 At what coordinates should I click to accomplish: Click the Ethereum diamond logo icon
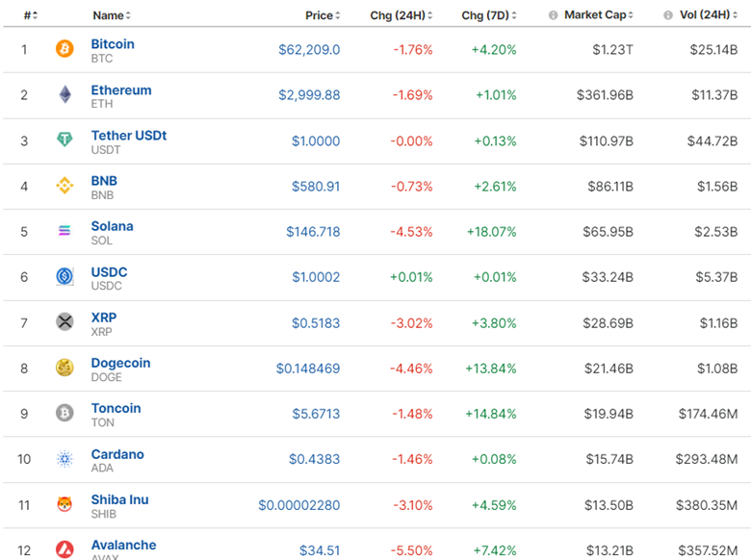[65, 94]
